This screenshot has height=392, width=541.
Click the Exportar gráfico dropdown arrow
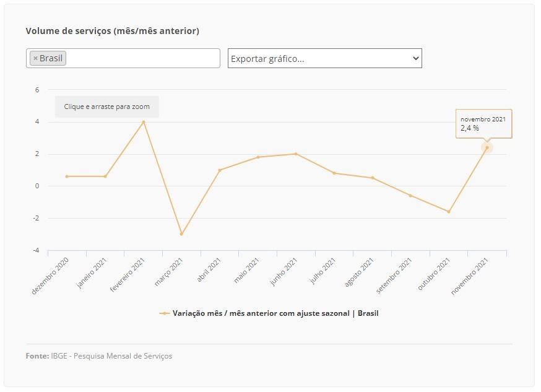pyautogui.click(x=416, y=58)
